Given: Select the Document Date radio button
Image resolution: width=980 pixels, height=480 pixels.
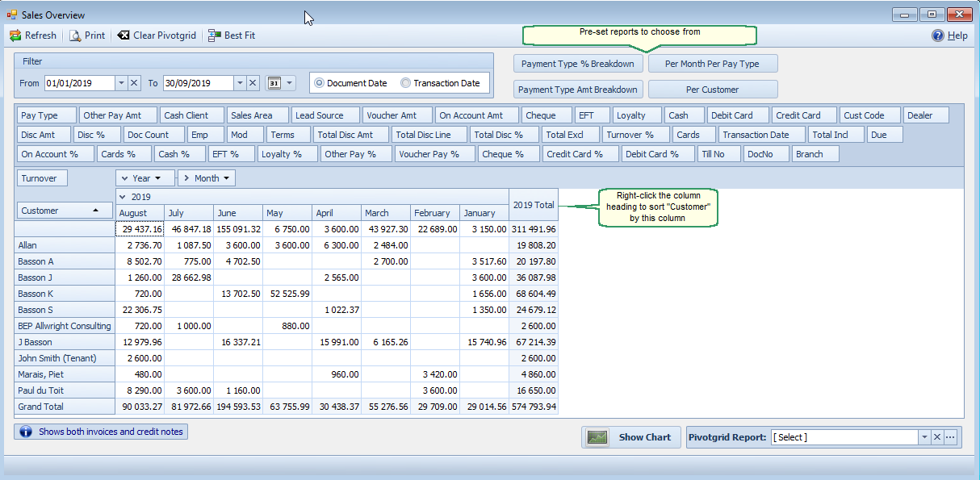Looking at the screenshot, I should click(x=320, y=83).
